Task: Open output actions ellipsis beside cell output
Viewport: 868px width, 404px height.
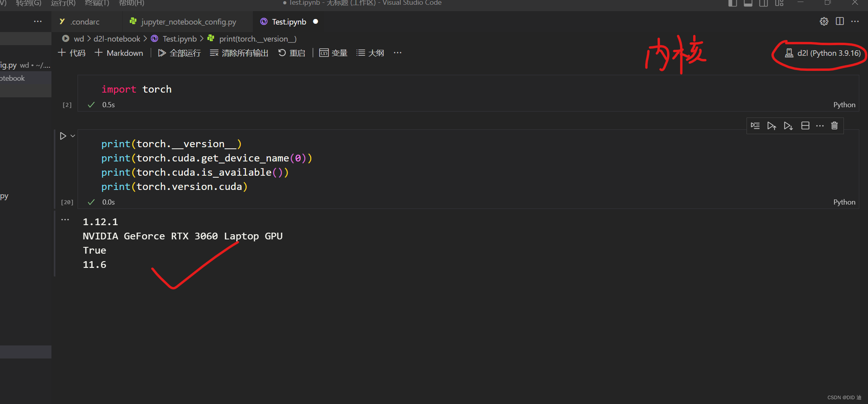Action: (x=65, y=220)
